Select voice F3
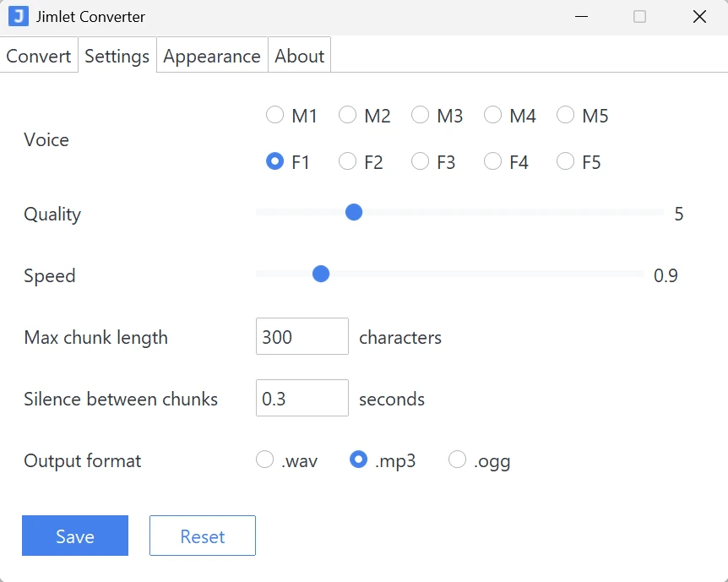This screenshot has height=582, width=728. (x=420, y=161)
